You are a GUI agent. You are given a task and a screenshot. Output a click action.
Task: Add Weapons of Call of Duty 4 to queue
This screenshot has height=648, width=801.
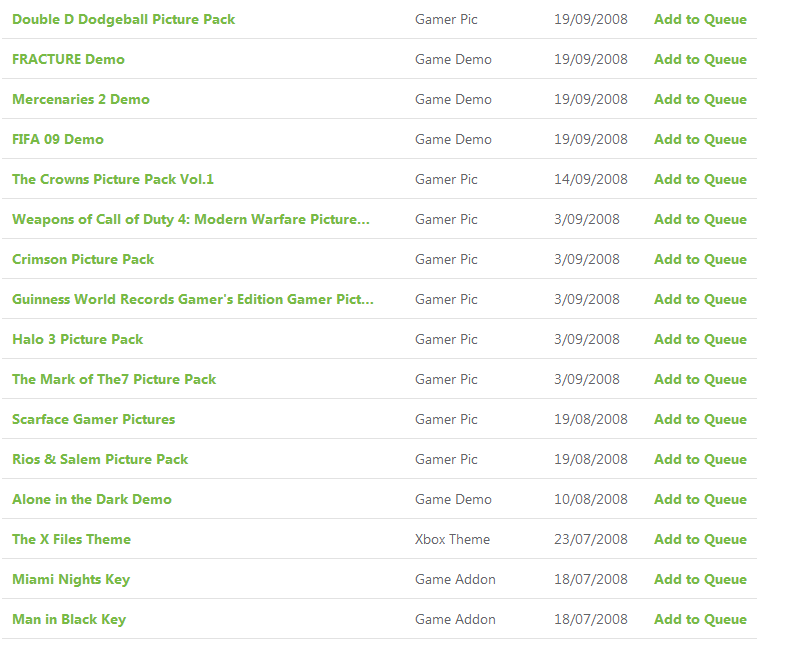click(700, 219)
